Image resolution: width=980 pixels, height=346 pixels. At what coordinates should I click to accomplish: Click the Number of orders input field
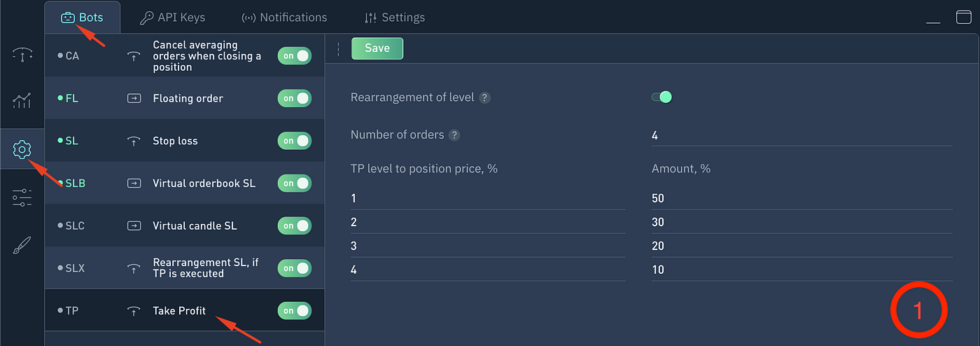pos(801,136)
